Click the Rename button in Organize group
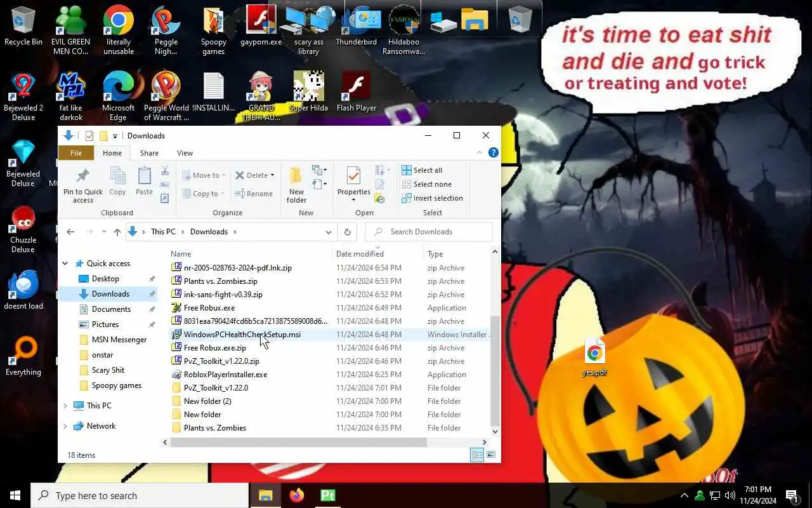812x508 pixels. pos(254,194)
